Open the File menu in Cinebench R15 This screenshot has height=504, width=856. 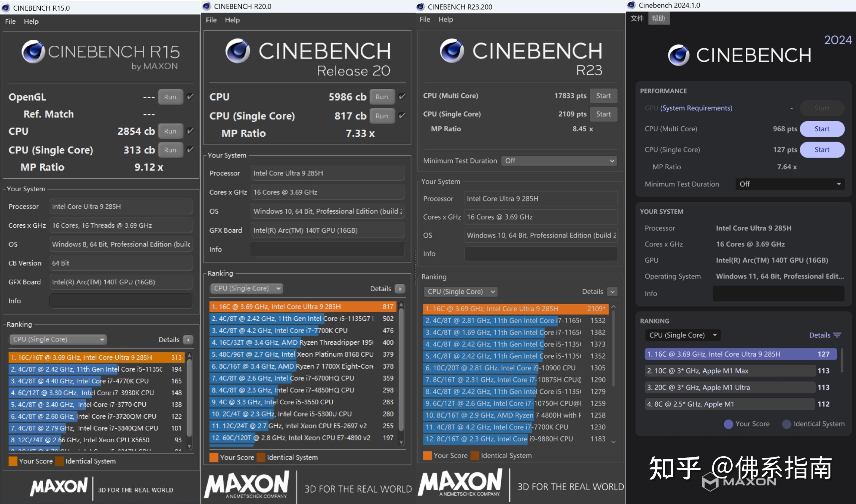10,21
